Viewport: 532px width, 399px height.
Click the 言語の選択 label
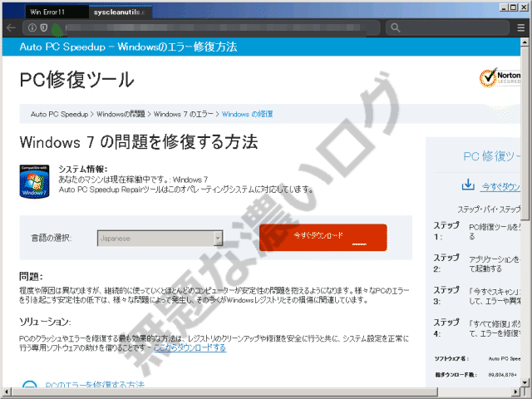click(x=52, y=238)
